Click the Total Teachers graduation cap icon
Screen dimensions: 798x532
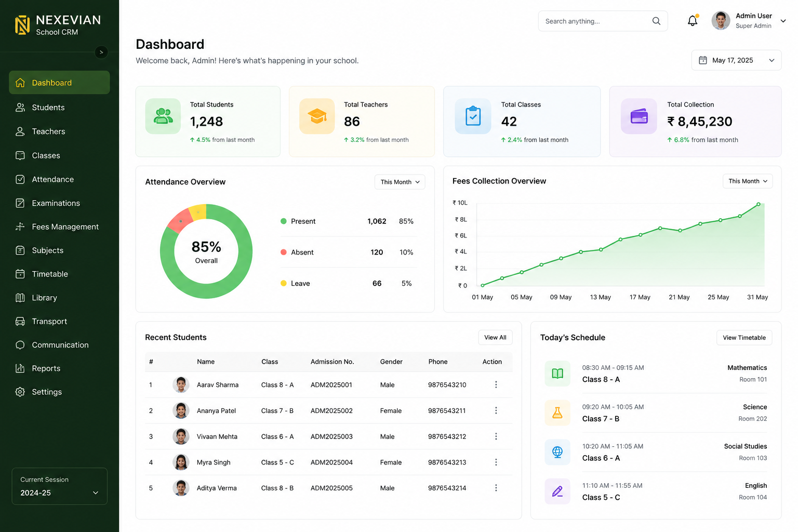pyautogui.click(x=317, y=116)
